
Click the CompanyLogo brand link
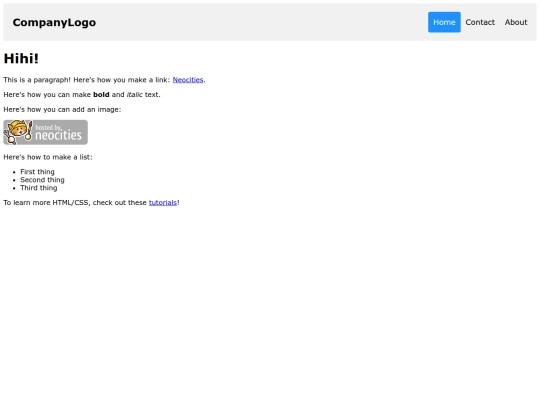tap(54, 22)
